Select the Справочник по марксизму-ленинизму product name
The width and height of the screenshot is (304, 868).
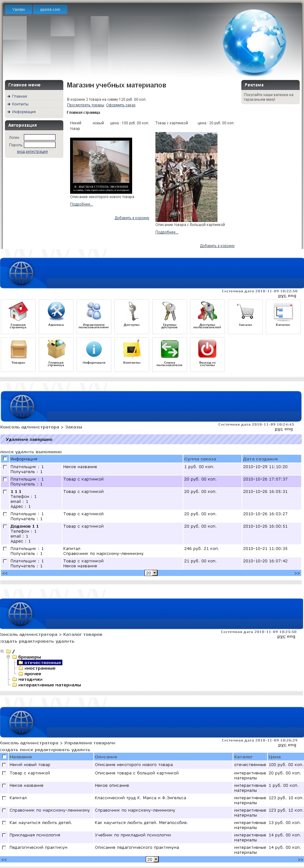50,810
